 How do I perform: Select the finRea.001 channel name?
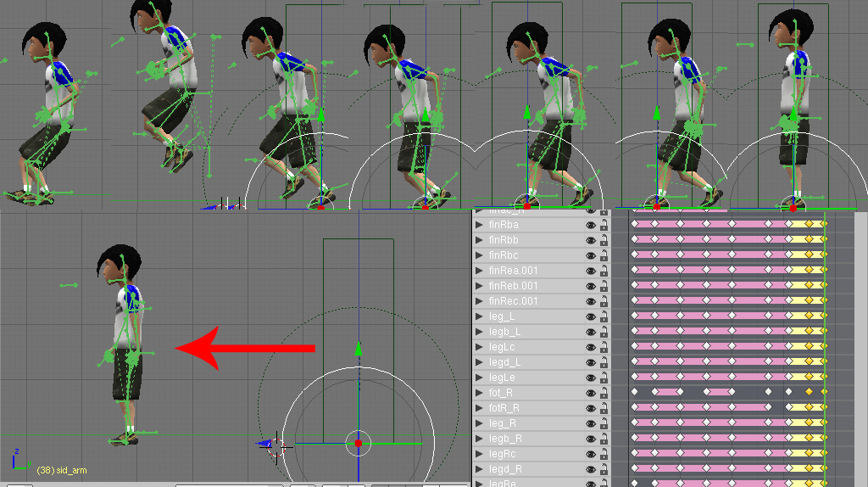coord(513,271)
